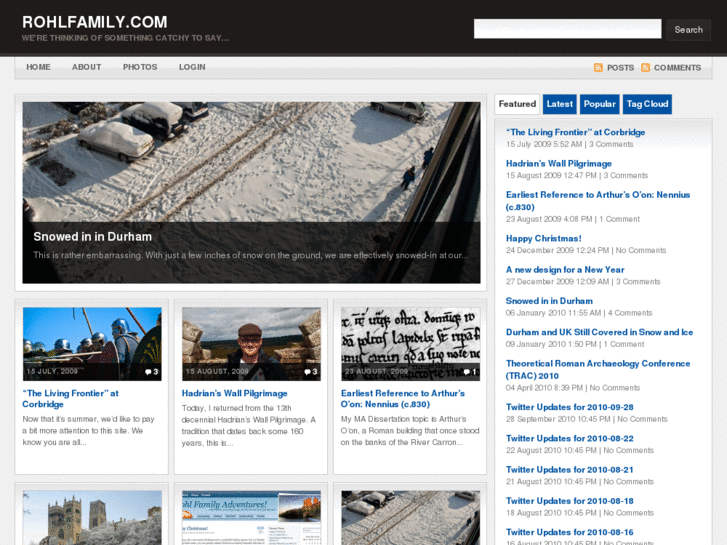This screenshot has height=545, width=727.
Task: Open the Home menu item
Action: [x=38, y=67]
